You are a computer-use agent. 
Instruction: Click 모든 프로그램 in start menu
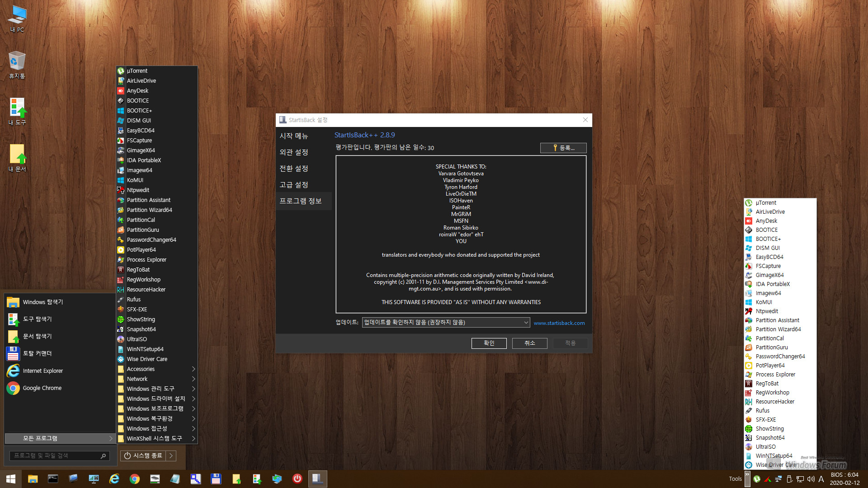(x=60, y=439)
